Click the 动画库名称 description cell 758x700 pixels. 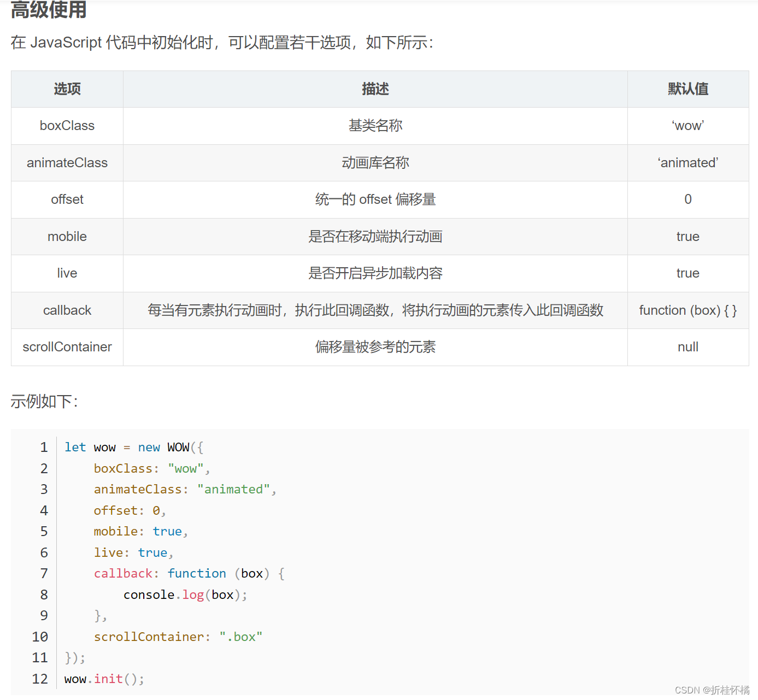375,163
